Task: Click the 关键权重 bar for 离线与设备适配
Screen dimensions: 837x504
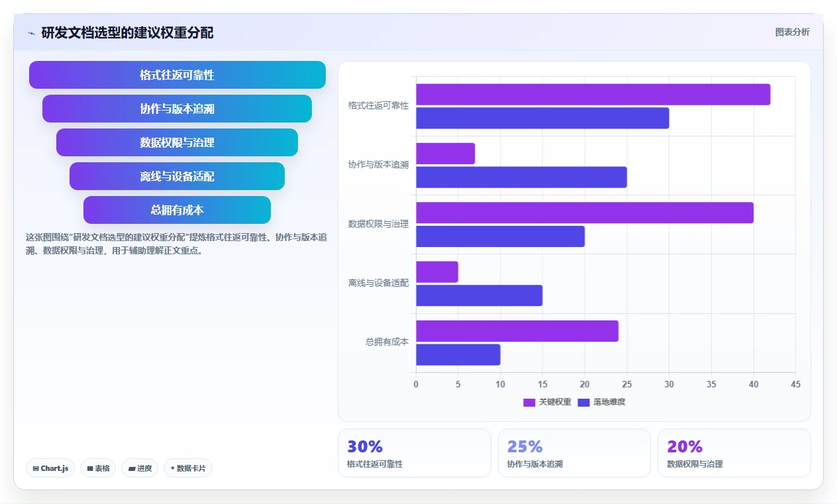Action: click(437, 272)
